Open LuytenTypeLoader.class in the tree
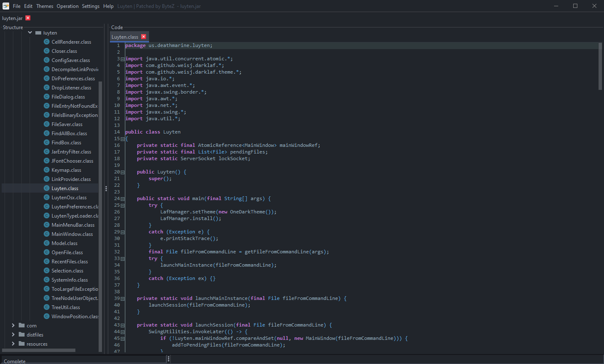 [75, 216]
